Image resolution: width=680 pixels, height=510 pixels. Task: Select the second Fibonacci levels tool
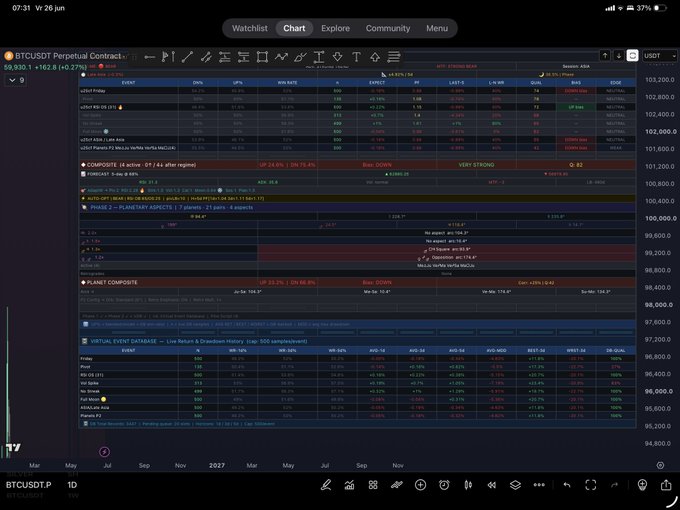pos(243,57)
